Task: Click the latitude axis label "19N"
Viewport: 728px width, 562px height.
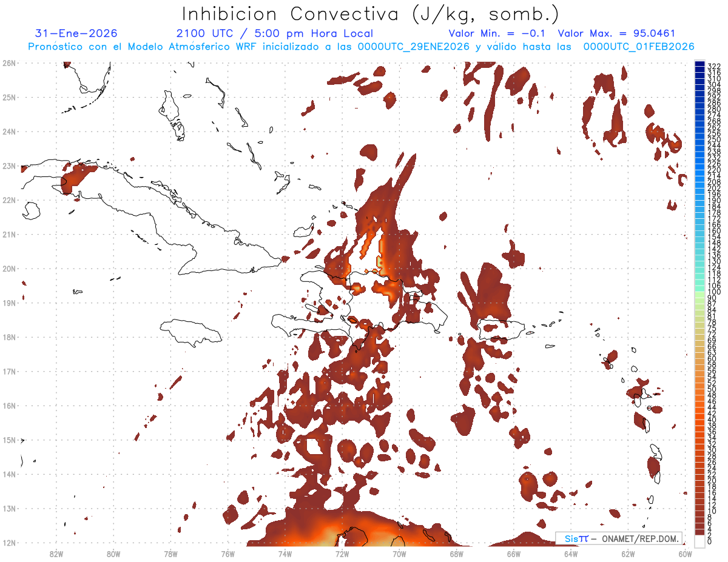Action: click(x=9, y=303)
